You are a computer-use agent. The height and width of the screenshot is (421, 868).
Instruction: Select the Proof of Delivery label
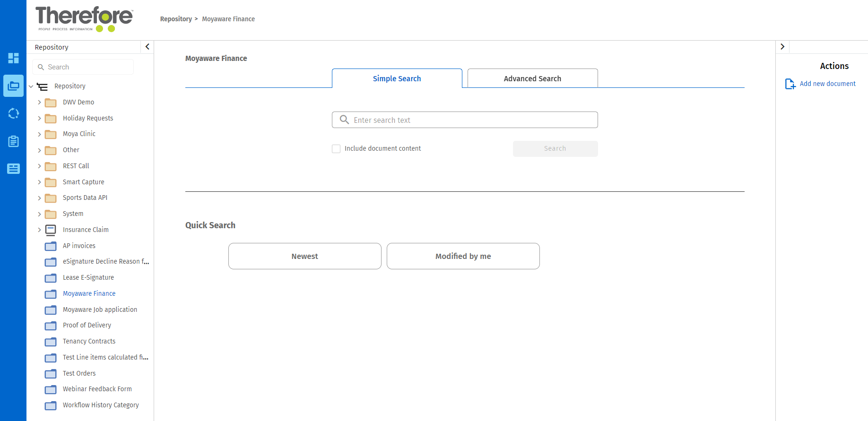[87, 325]
